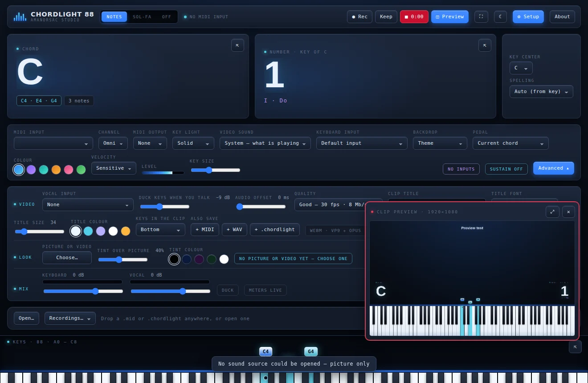588x383 pixels.
Task: Choose a picture or video file
Action: pos(67,258)
